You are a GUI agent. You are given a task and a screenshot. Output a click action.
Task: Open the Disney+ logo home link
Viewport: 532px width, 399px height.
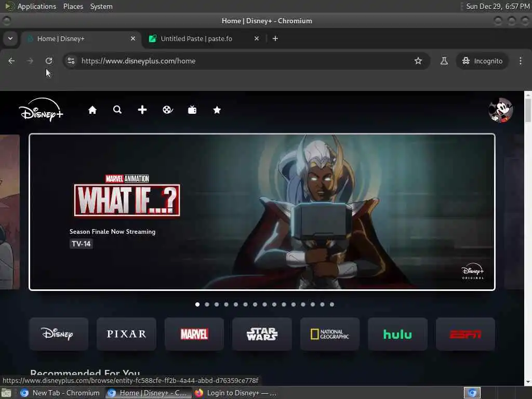[x=41, y=110]
